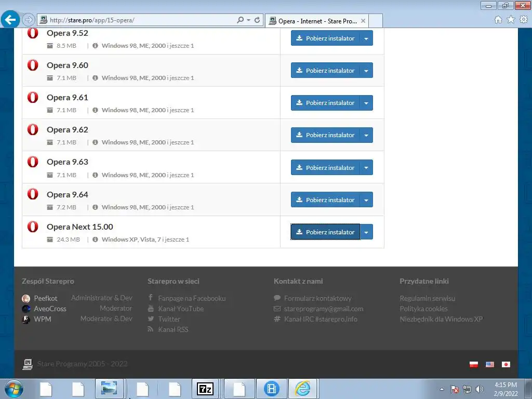This screenshot has height=399, width=532.
Task: Click the Opera 9.60 logo icon
Action: coord(33,65)
